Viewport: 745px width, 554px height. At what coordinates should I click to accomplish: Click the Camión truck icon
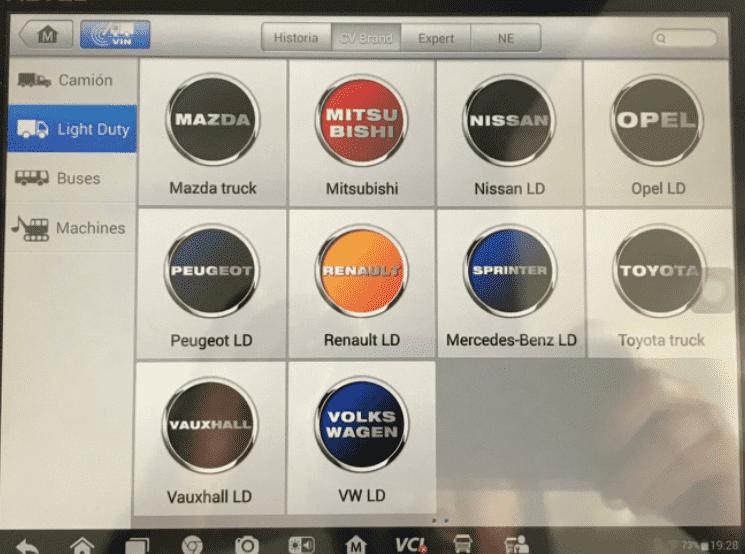coord(34,80)
